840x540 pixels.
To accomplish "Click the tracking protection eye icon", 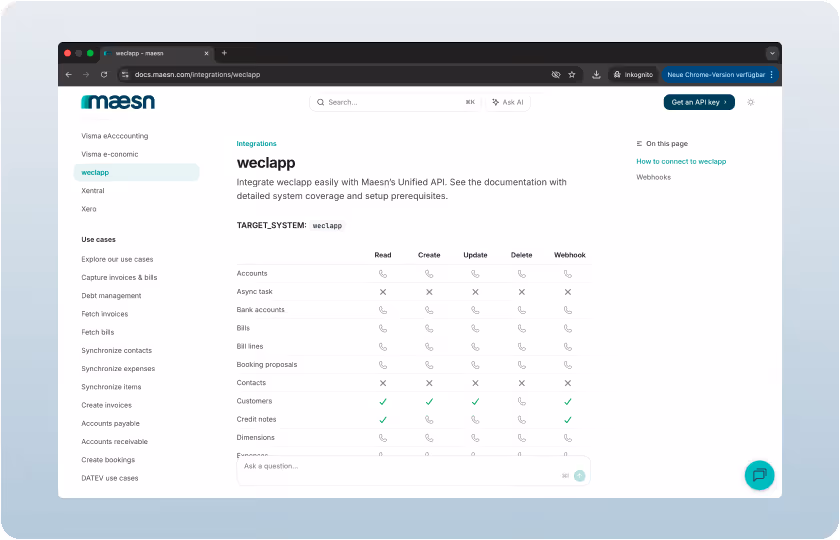I will point(556,74).
